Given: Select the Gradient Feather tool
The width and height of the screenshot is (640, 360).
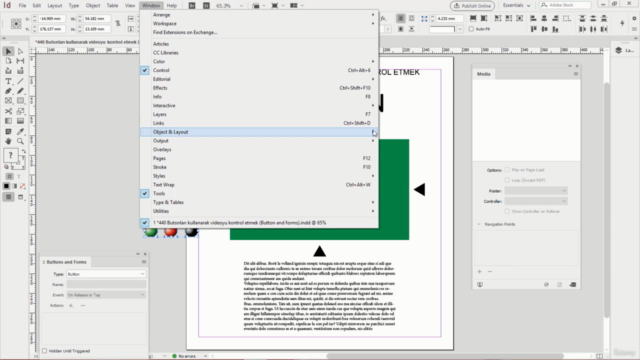Looking at the screenshot, I should pyautogui.click(x=20, y=121).
